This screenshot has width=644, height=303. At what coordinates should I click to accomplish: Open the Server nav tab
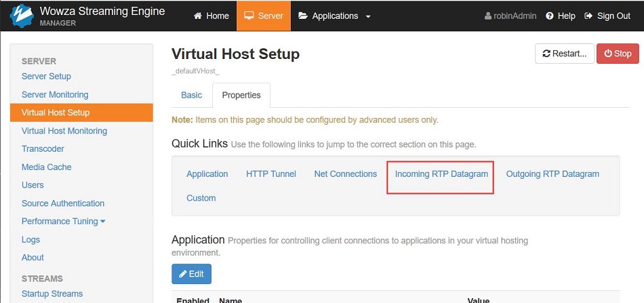click(263, 16)
